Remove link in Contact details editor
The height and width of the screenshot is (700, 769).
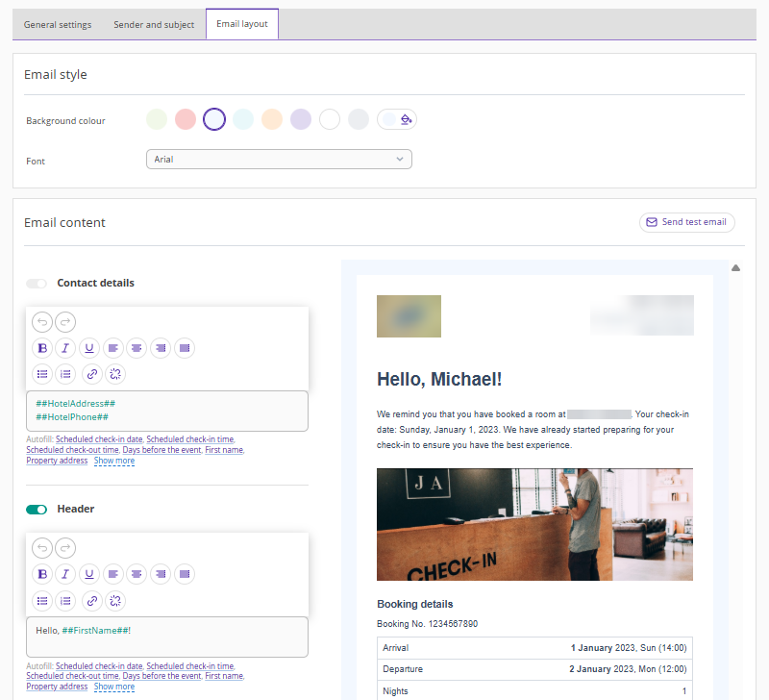click(x=115, y=374)
